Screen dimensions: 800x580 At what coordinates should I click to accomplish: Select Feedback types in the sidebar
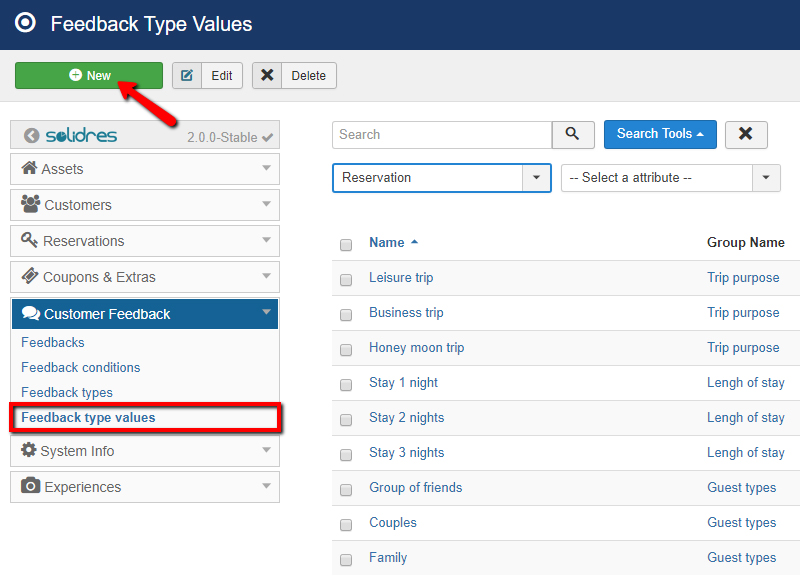click(66, 392)
